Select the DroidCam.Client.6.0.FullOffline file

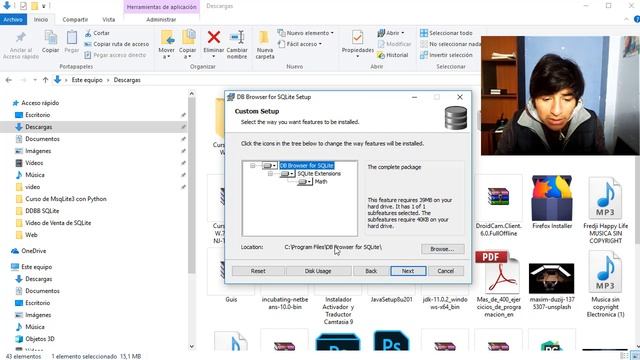(498, 206)
